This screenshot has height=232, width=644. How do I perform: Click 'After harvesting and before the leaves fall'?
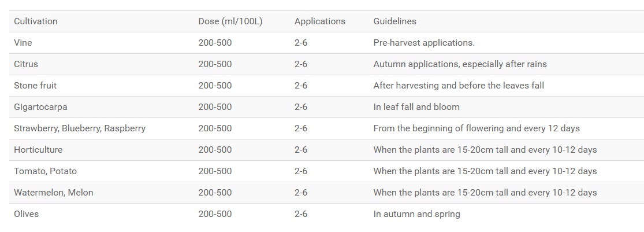coord(459,86)
